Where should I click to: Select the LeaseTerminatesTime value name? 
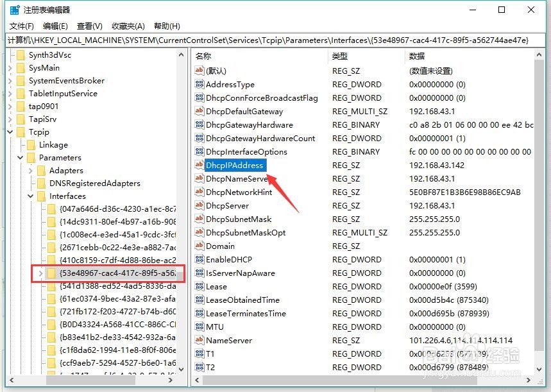tap(246, 313)
